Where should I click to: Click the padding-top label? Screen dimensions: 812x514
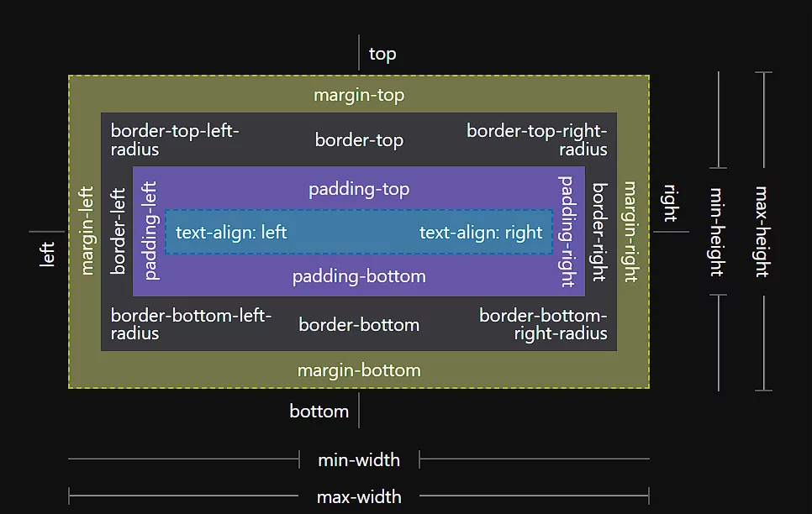359,189
